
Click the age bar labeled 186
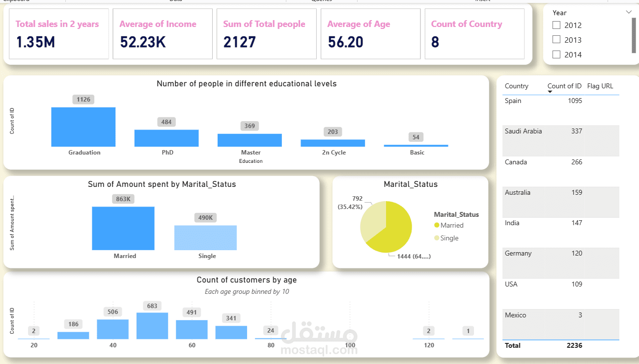[x=73, y=336]
